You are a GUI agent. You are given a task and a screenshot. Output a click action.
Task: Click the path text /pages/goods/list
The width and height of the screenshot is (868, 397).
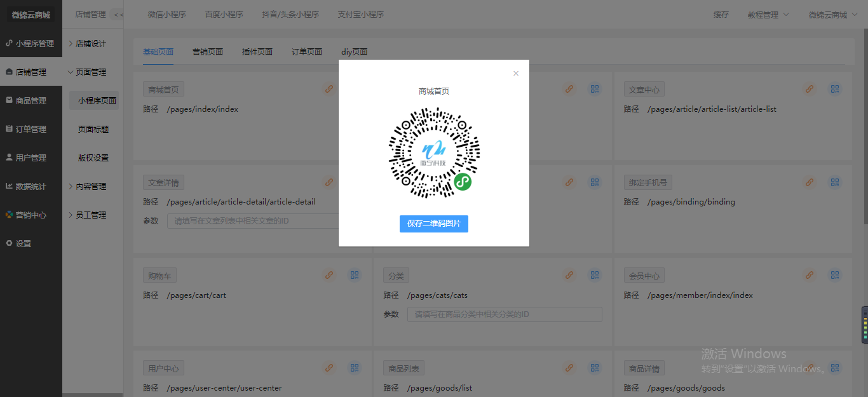point(440,388)
